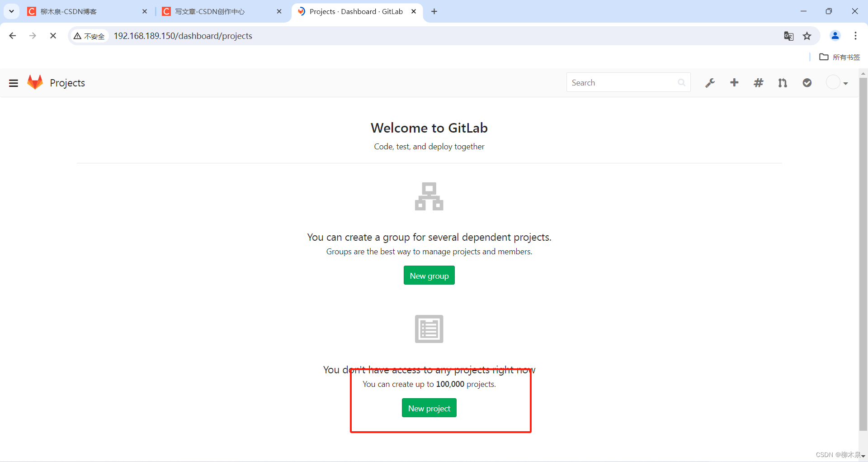
Task: Open the Admin area wrench icon
Action: [x=710, y=83]
